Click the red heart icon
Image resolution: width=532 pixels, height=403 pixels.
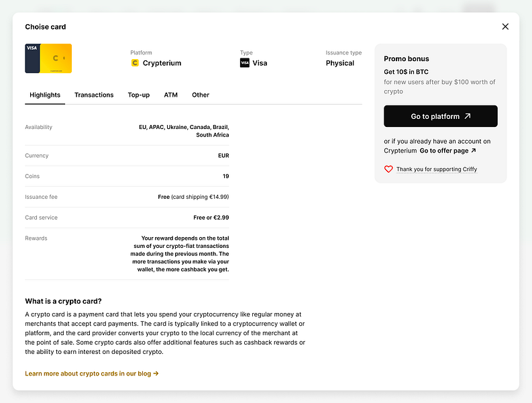coord(388,169)
